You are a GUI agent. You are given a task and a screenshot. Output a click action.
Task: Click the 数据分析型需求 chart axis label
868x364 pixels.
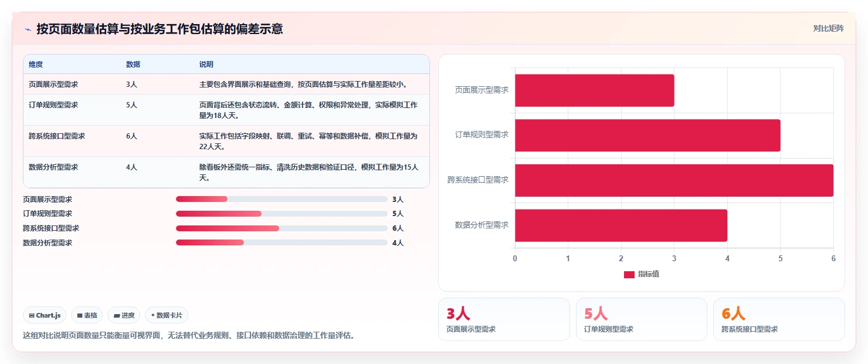pos(482,225)
